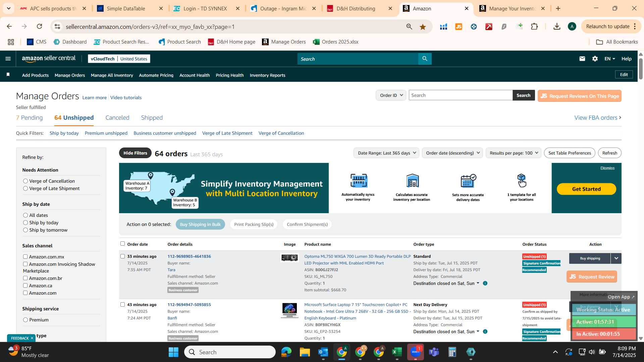Switch to the Shipped orders tab

(152, 118)
